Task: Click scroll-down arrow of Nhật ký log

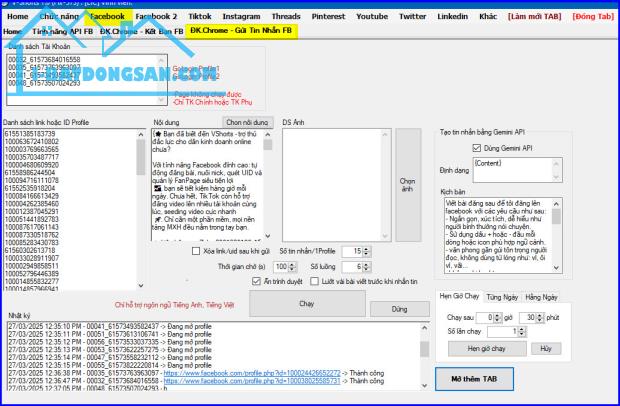Action: [x=424, y=385]
